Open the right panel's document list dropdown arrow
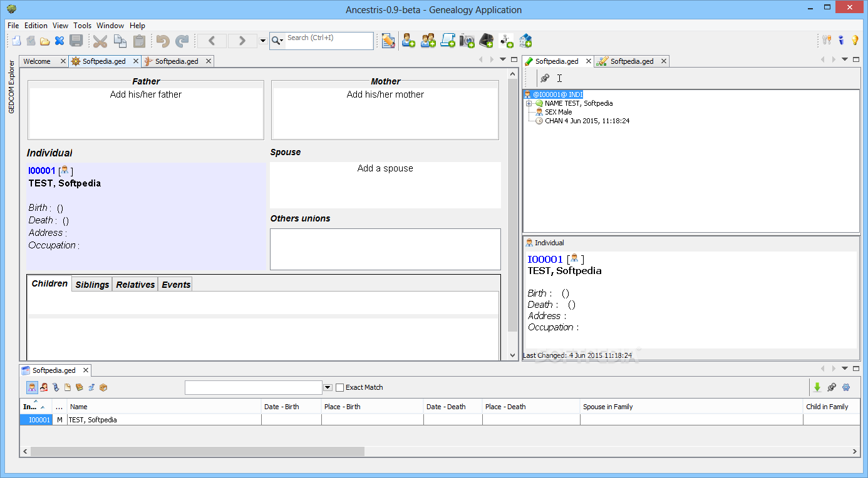This screenshot has height=478, width=868. point(845,59)
